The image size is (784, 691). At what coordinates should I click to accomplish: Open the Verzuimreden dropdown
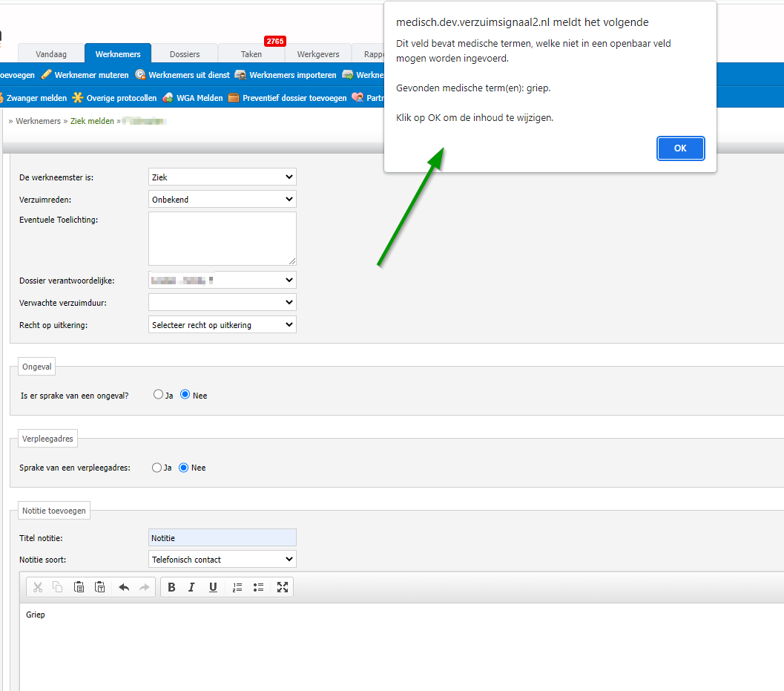point(222,199)
